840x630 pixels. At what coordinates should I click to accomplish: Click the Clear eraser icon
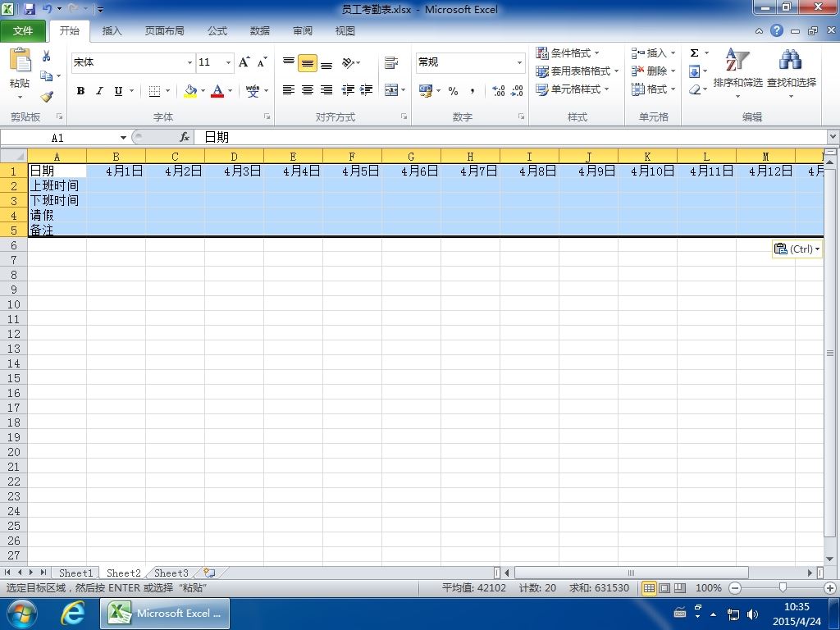coord(694,89)
